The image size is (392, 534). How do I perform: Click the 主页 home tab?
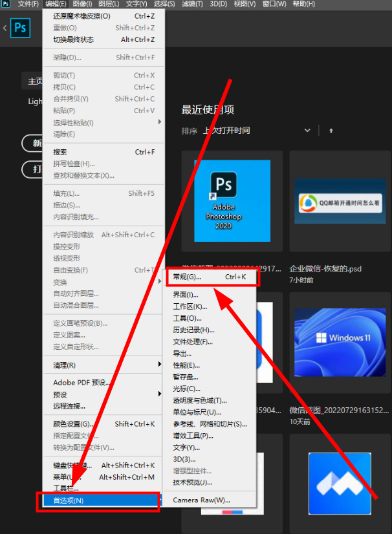click(32, 81)
